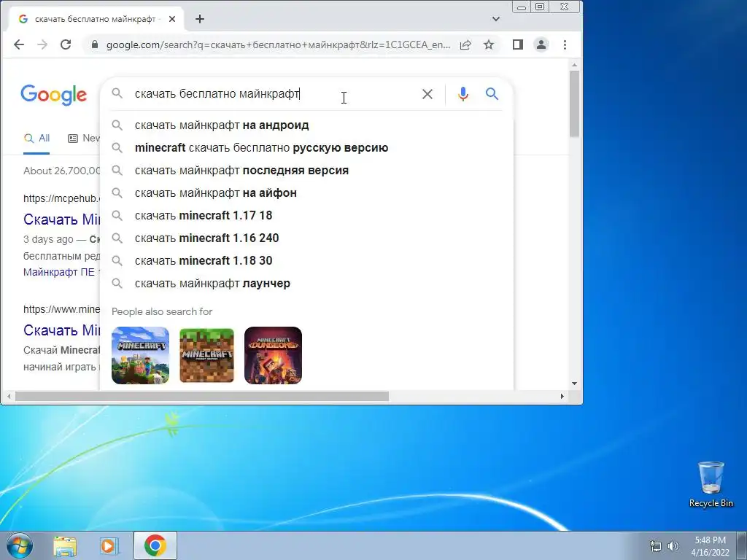Click the volume speaker tray icon

(x=673, y=545)
